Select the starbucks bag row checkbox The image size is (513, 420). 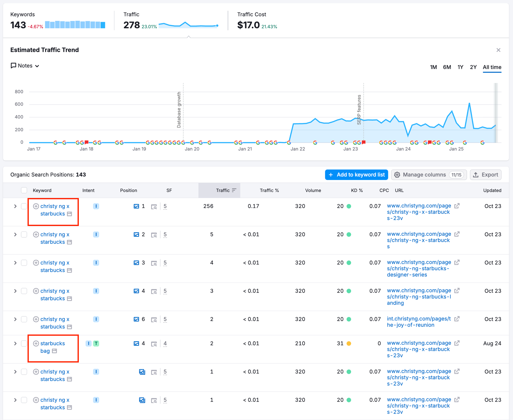(x=24, y=343)
